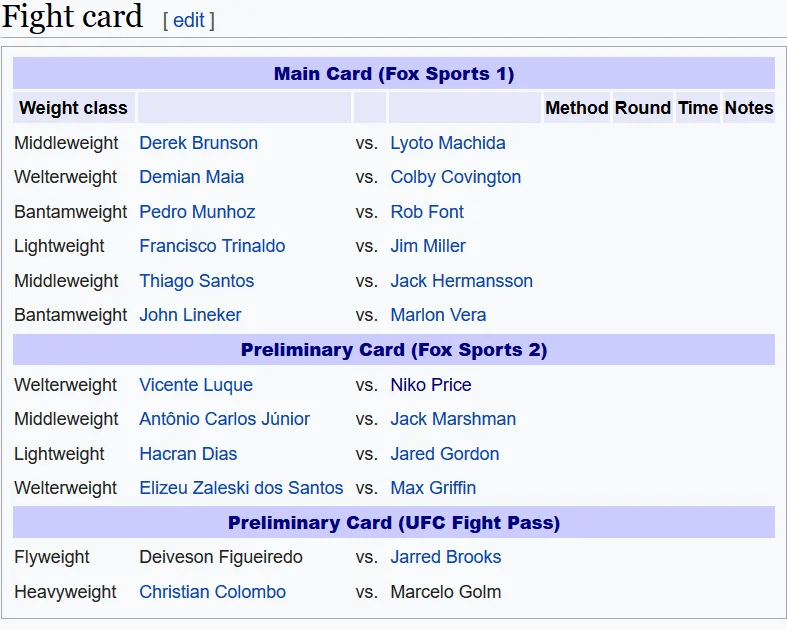Go to the Jim Miller page

pos(428,246)
